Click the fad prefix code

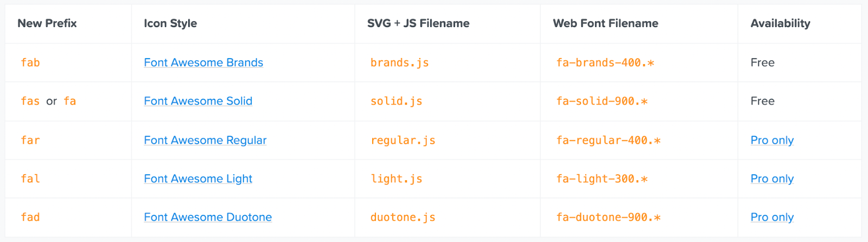click(30, 217)
